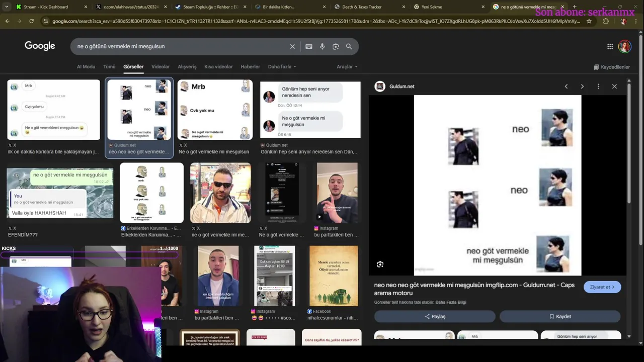The height and width of the screenshot is (362, 644).
Task: Open man with sunglasses thumbnail
Action: click(x=220, y=193)
